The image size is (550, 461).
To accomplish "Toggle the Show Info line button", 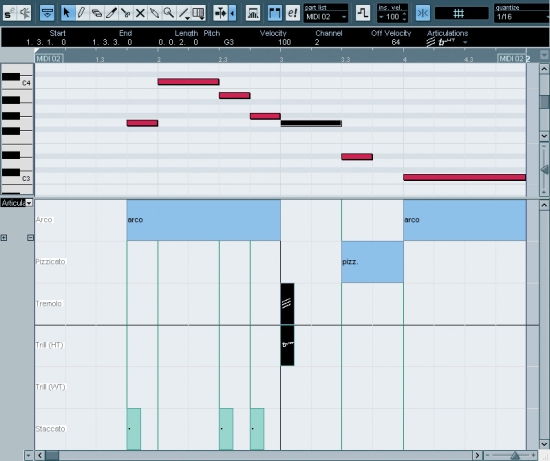I will coord(47,13).
